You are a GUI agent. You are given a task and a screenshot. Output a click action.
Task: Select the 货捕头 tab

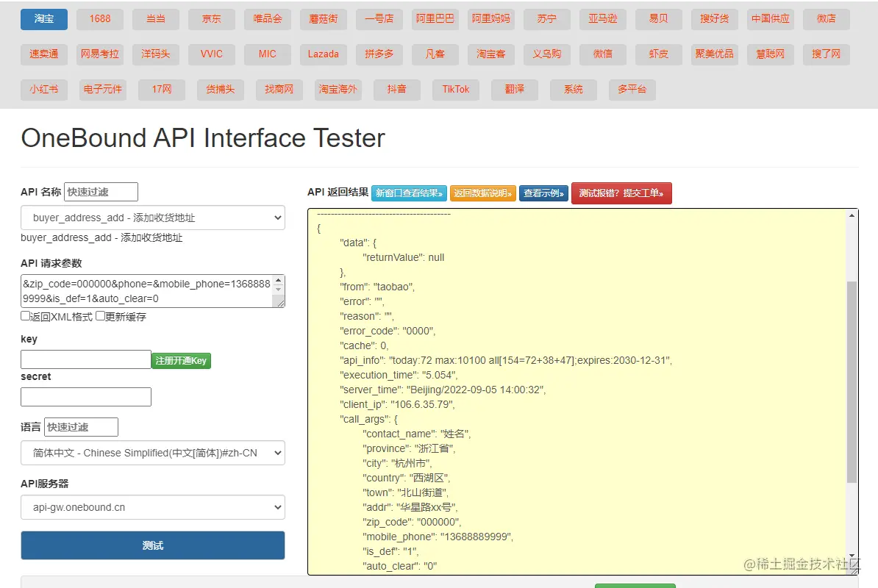(221, 90)
